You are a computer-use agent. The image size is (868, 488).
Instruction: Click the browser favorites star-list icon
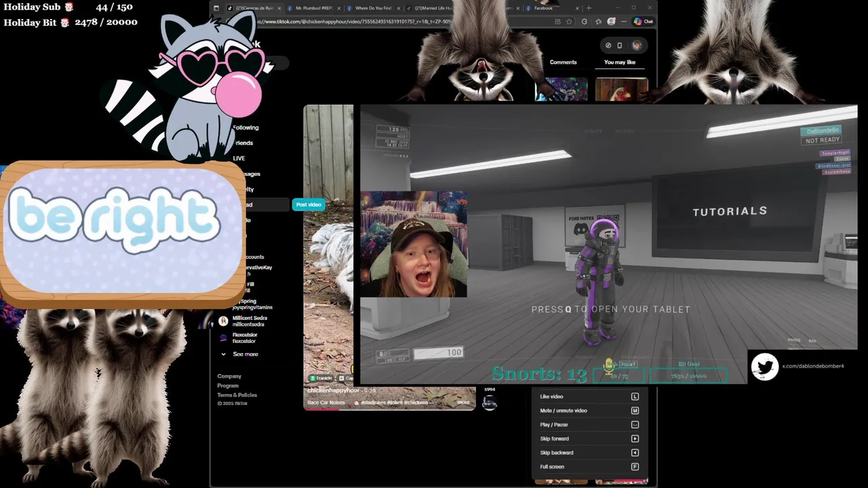click(599, 21)
